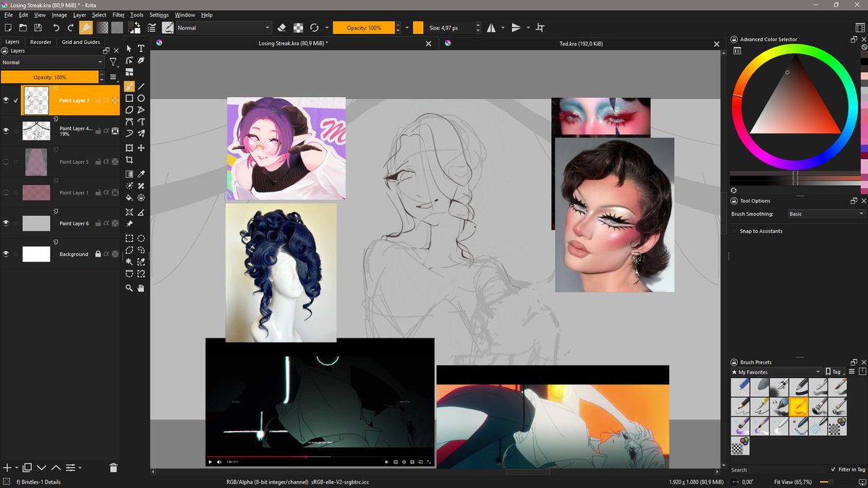Select the Text tool in the toolbox

pyautogui.click(x=141, y=48)
